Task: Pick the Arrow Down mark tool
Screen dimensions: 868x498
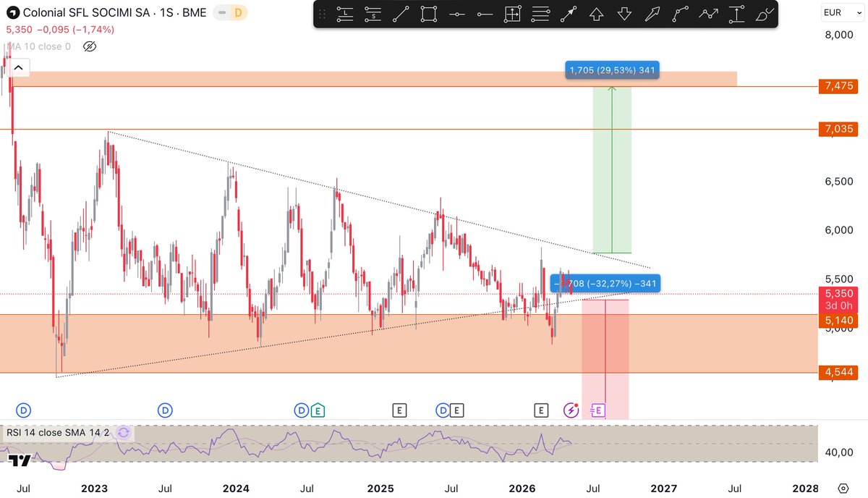Action: click(x=624, y=14)
